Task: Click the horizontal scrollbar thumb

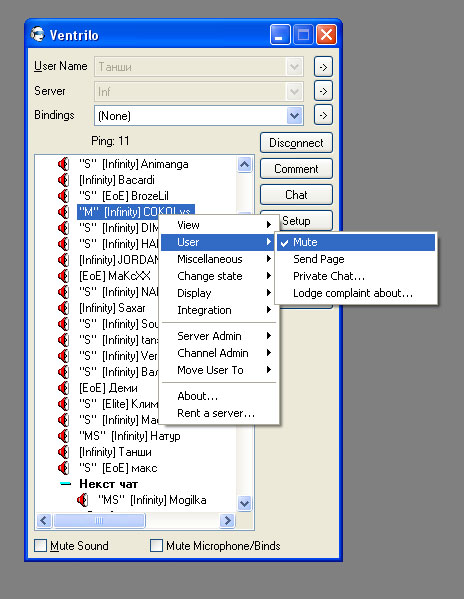Action: point(99,520)
